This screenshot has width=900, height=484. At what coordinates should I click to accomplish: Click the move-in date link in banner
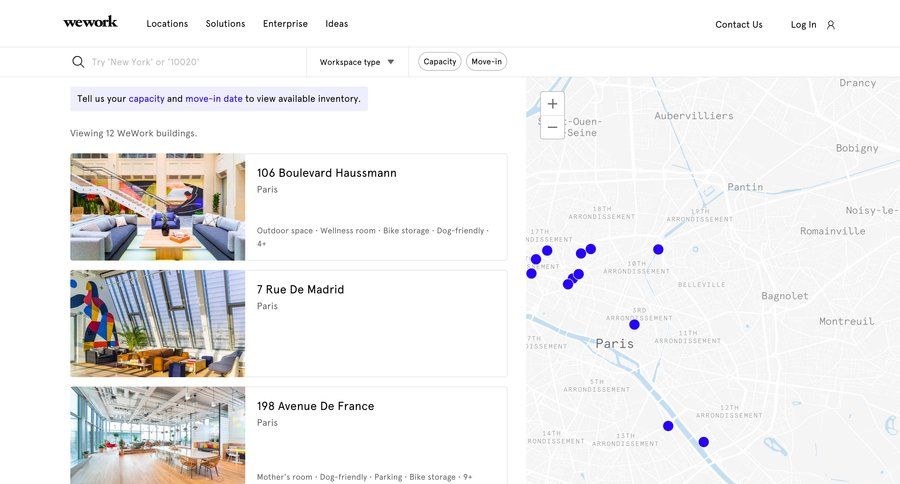214,99
